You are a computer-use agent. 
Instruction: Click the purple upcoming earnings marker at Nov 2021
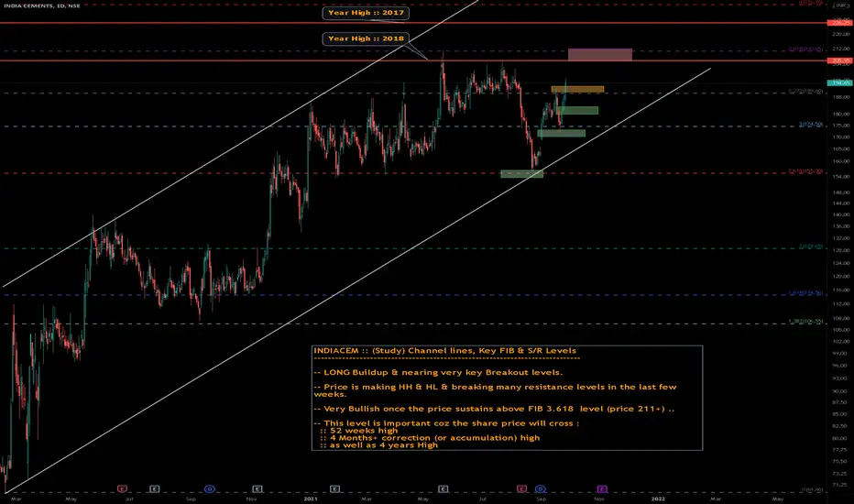(x=602, y=488)
